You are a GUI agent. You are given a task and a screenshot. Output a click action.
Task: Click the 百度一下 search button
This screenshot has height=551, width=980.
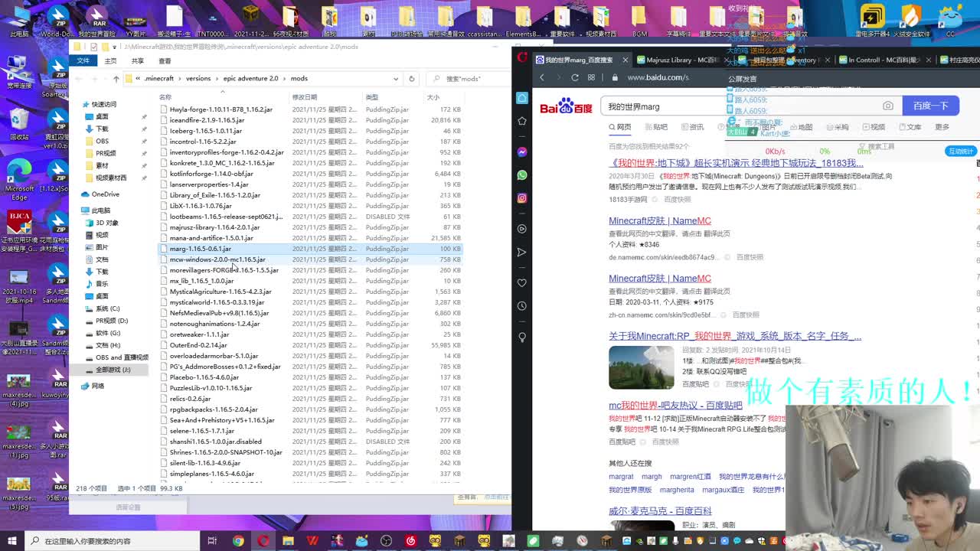(930, 106)
